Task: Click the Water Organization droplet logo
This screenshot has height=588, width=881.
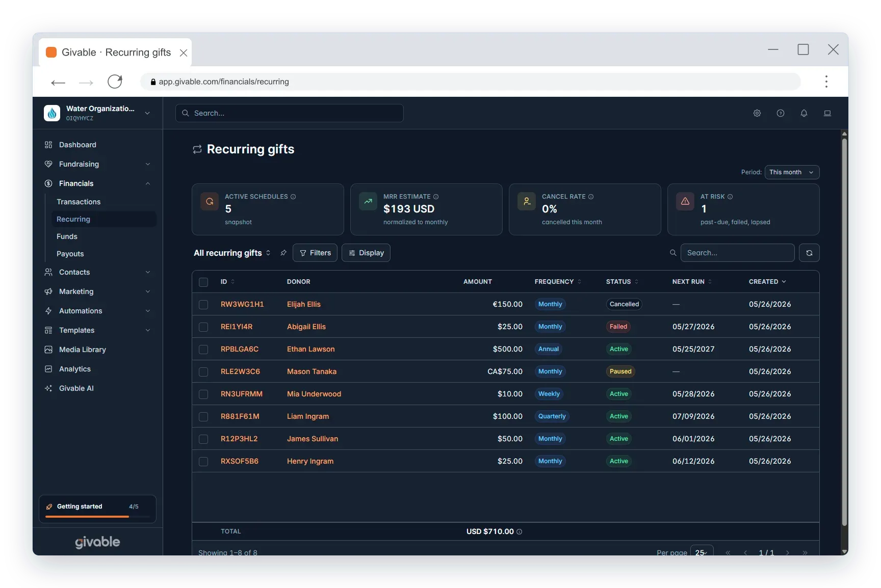Action: pyautogui.click(x=52, y=113)
